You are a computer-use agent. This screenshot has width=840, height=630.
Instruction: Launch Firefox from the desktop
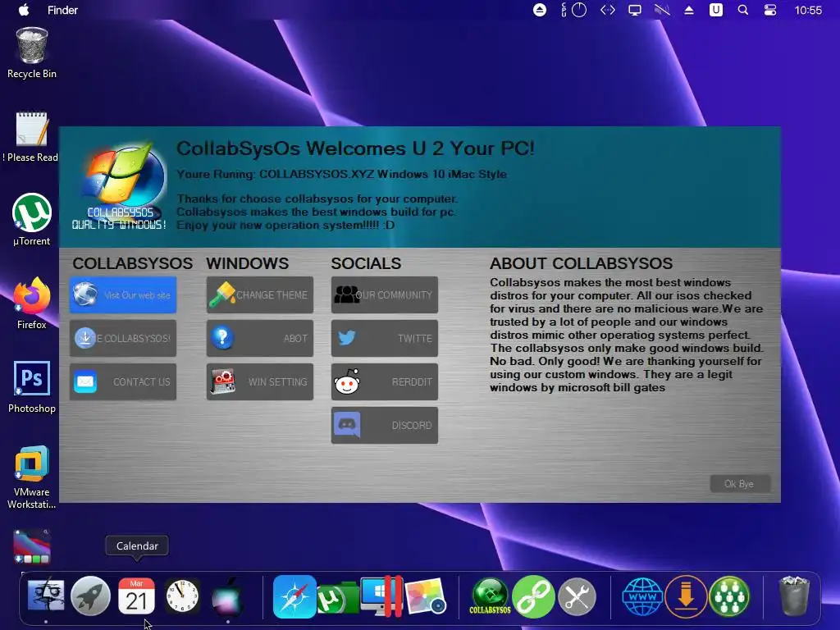[x=32, y=304]
